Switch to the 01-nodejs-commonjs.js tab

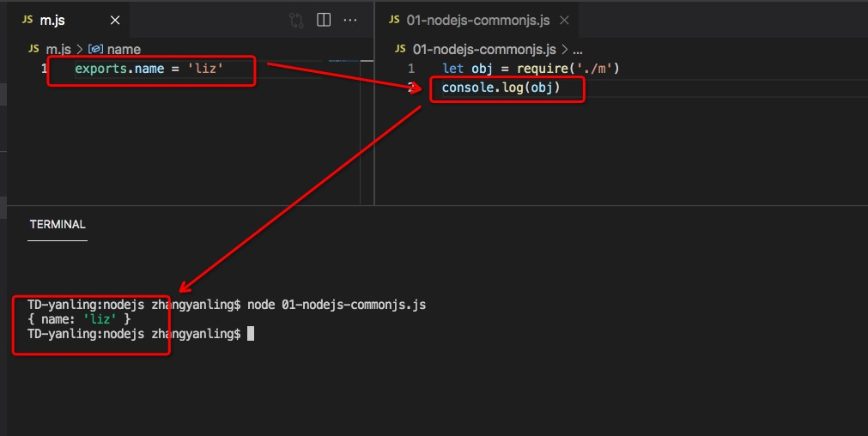[x=477, y=21]
